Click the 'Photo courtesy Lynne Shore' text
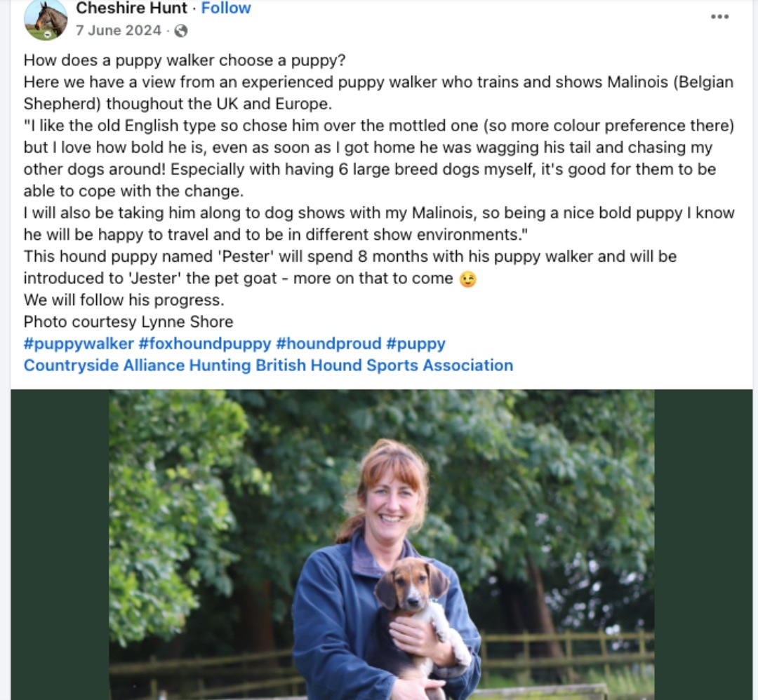This screenshot has width=758, height=700. [128, 322]
